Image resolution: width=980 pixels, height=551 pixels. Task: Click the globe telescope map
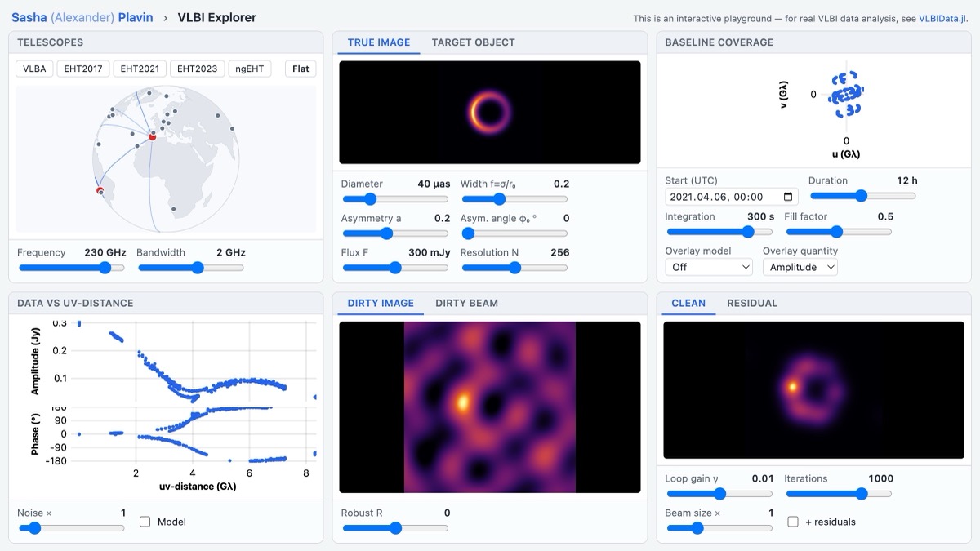(x=166, y=158)
